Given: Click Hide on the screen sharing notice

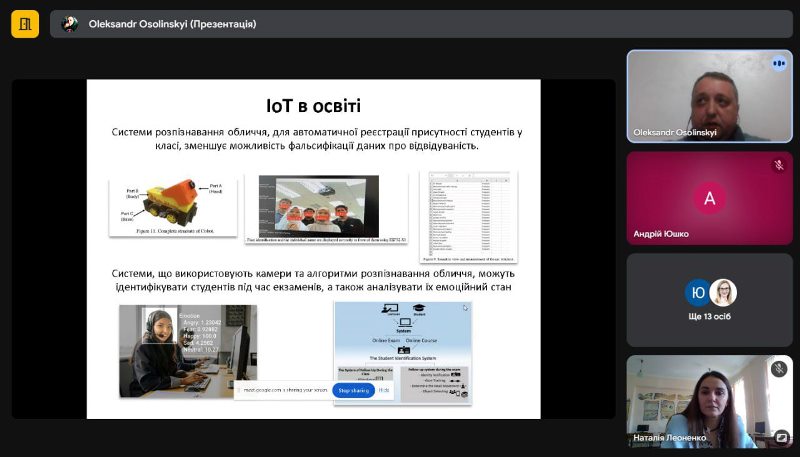Looking at the screenshot, I should pyautogui.click(x=385, y=391).
